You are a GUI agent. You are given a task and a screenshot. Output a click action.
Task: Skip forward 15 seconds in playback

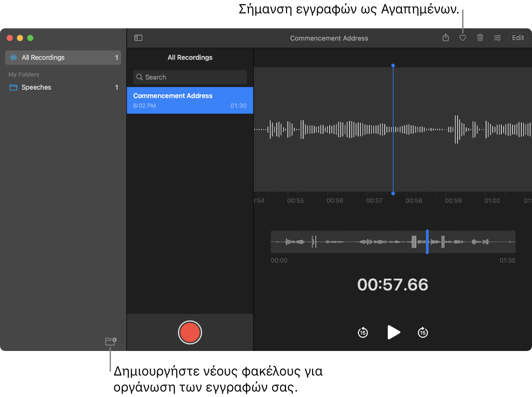point(423,332)
